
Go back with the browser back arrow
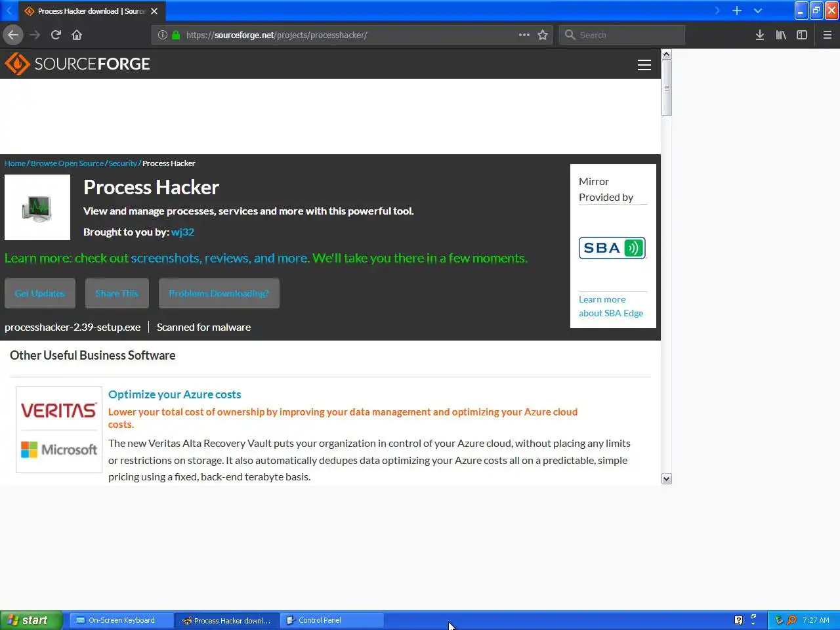coord(13,35)
